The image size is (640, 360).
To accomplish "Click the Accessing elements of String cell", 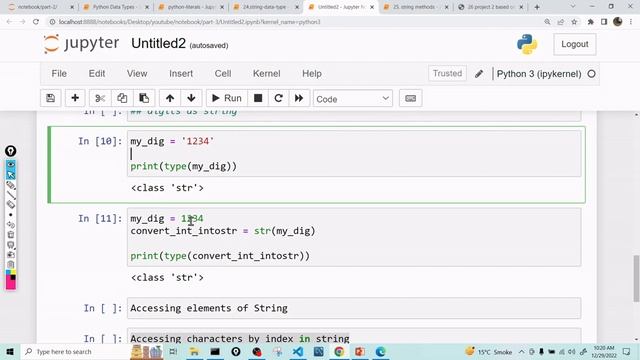I will tap(354, 308).
